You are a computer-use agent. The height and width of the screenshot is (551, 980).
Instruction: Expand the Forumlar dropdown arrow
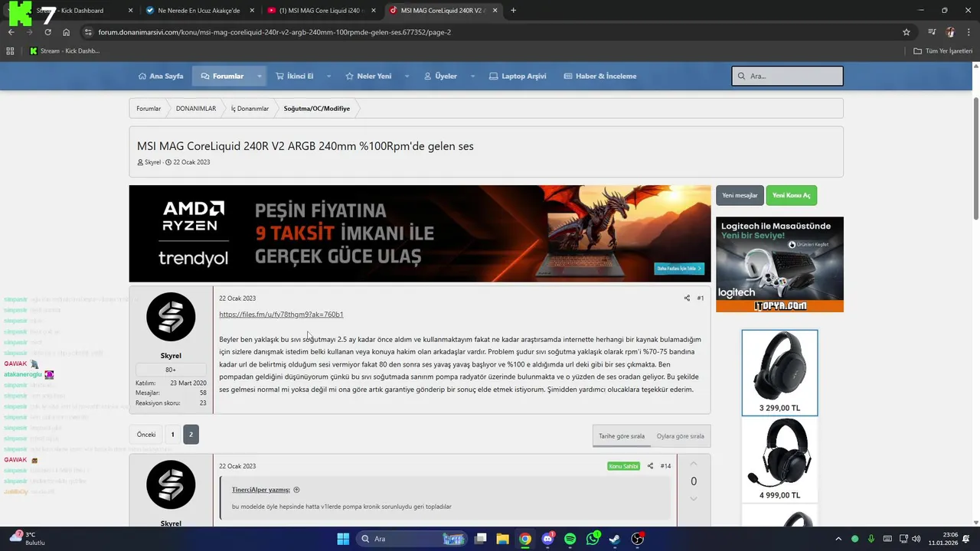tap(259, 77)
